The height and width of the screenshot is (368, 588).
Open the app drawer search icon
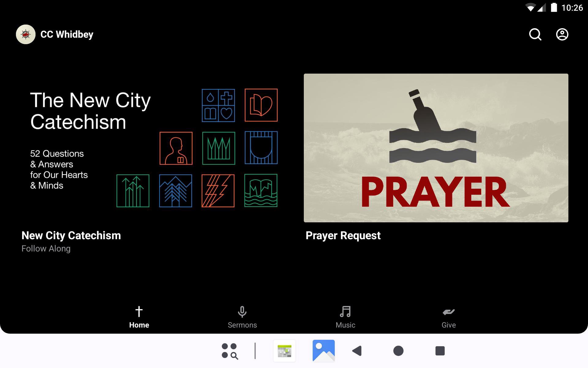pyautogui.click(x=230, y=351)
